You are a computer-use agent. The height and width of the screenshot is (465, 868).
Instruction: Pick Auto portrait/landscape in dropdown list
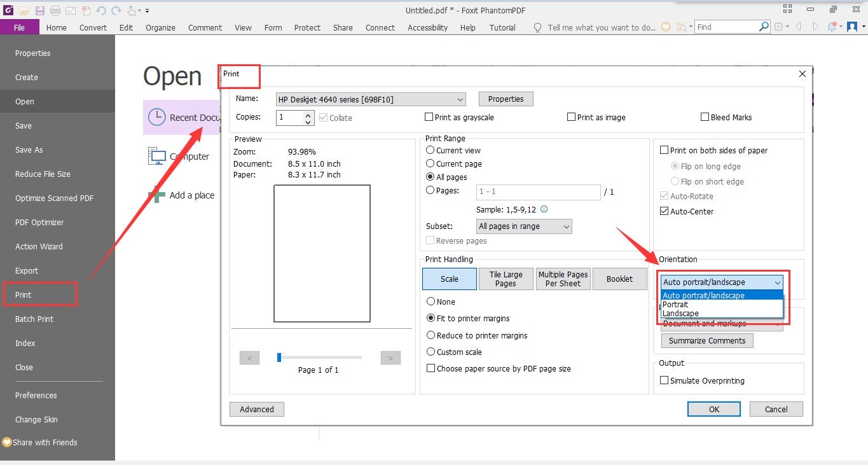click(x=722, y=296)
